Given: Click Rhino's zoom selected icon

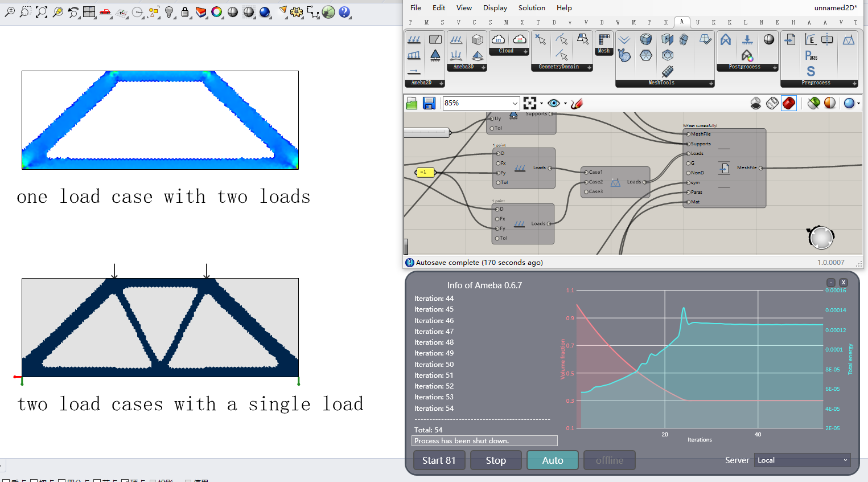Looking at the screenshot, I should pos(57,11).
